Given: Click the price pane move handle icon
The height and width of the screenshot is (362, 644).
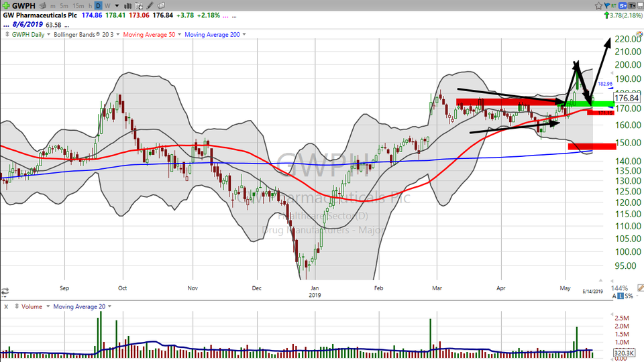Looking at the screenshot, I should (x=7, y=34).
